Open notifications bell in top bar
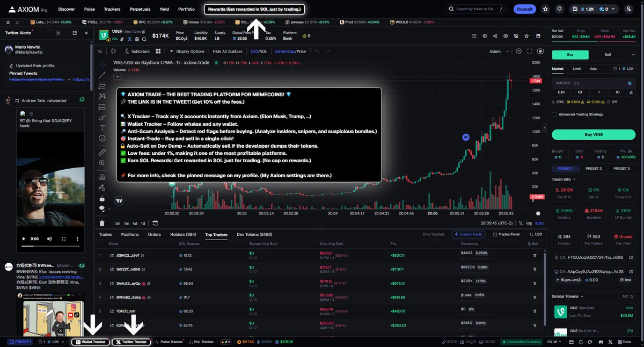The width and height of the screenshot is (644, 347). pyautogui.click(x=560, y=9)
